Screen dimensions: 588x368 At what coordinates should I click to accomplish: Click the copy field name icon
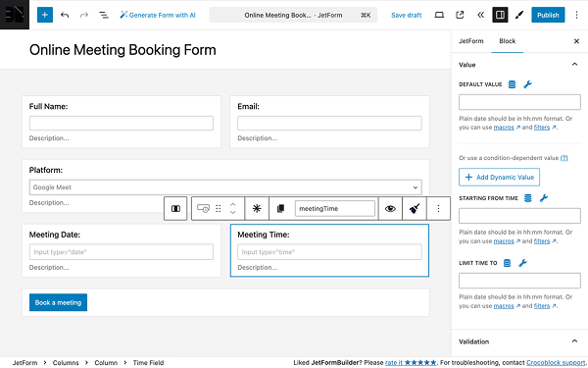click(x=280, y=208)
